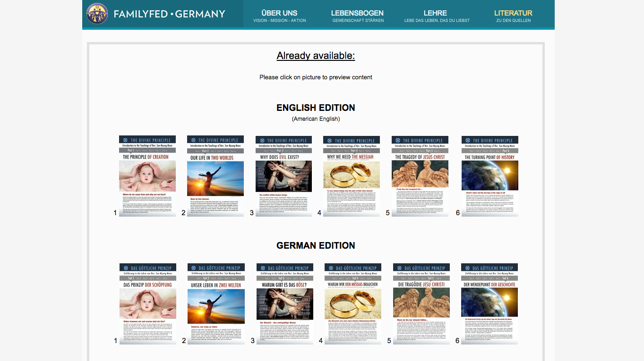Open German 'Warum wir den Messias brauchen' cover
Viewport: 644px width, 361px height.
[x=353, y=304]
